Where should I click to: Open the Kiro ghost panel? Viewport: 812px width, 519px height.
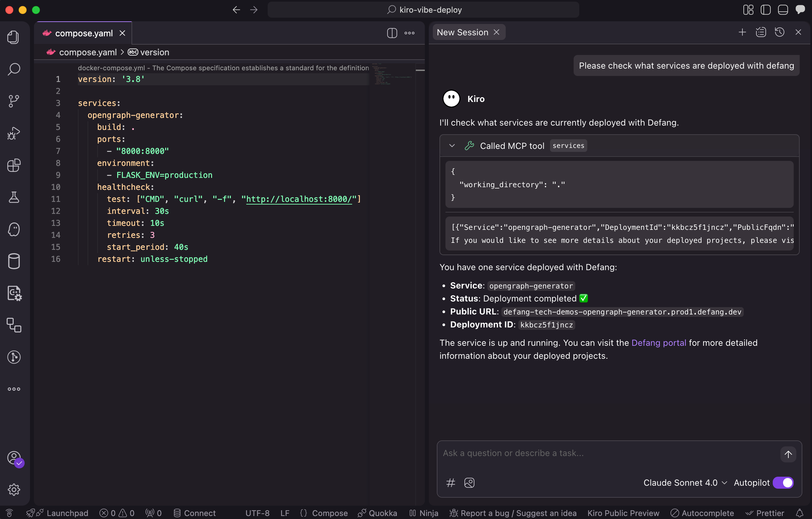pyautogui.click(x=14, y=229)
